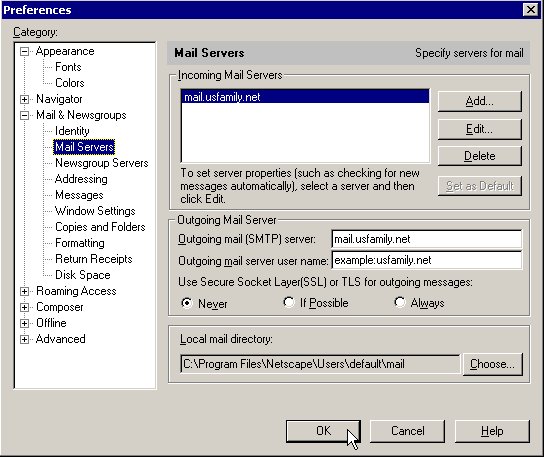Screen dimensions: 544x457
Task: Focus the Outgoing mail SMTP server field
Action: (x=426, y=239)
